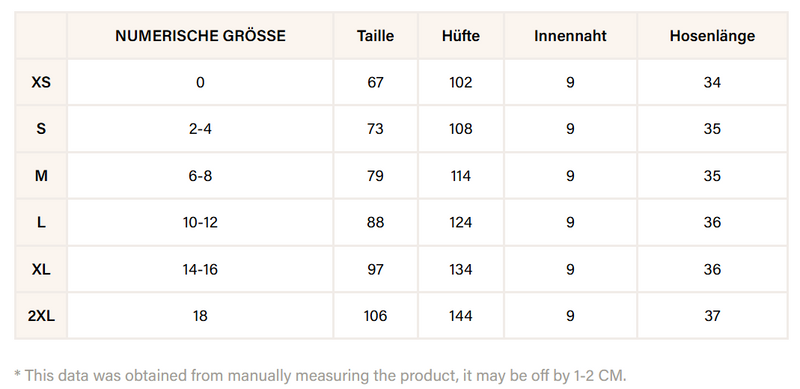Select numeric size cell 2-4
This screenshot has width=800, height=389.
(x=200, y=129)
